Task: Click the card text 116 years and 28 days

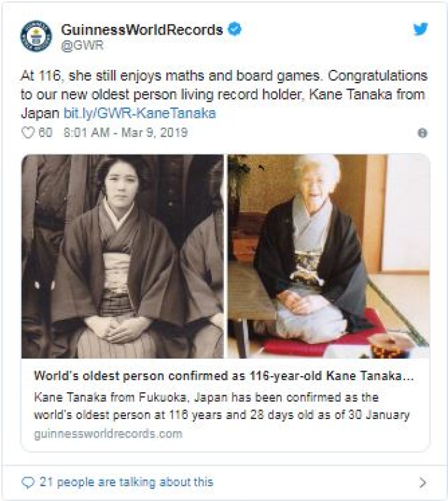Action: [232, 415]
